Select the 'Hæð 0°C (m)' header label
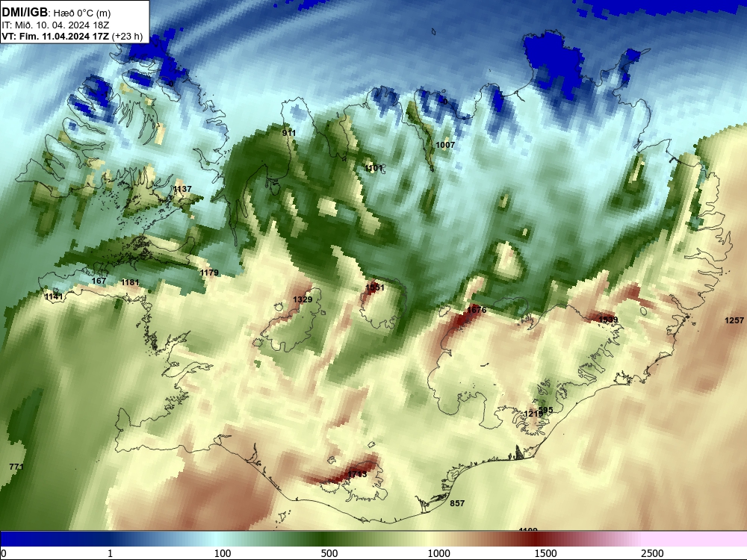The width and height of the screenshot is (747, 560). pyautogui.click(x=82, y=13)
